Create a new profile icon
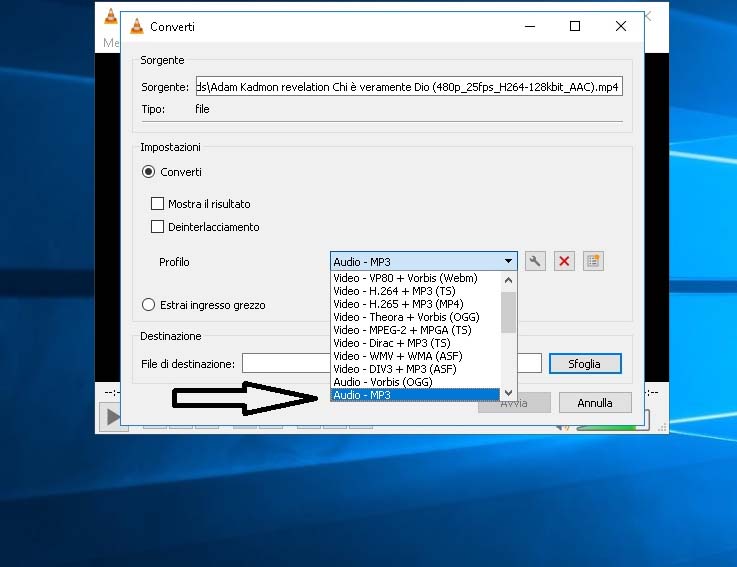 pos(593,261)
